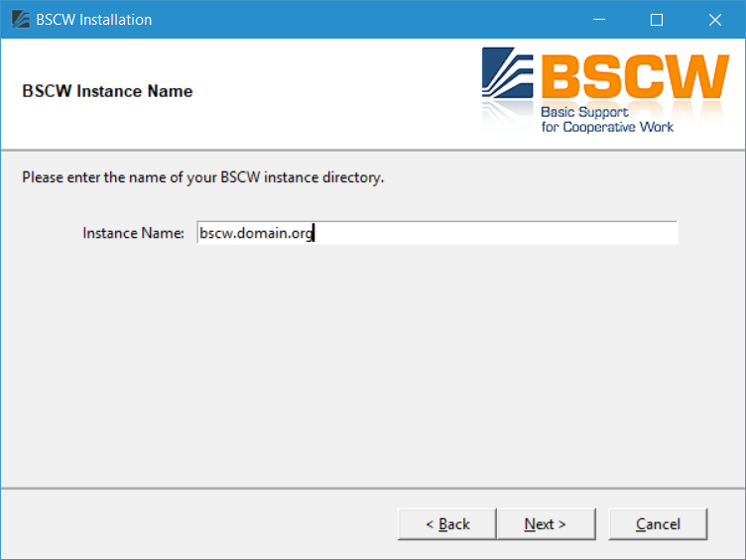
Task: Place cursor on the "bscw.domain.org" text
Action: (x=256, y=233)
